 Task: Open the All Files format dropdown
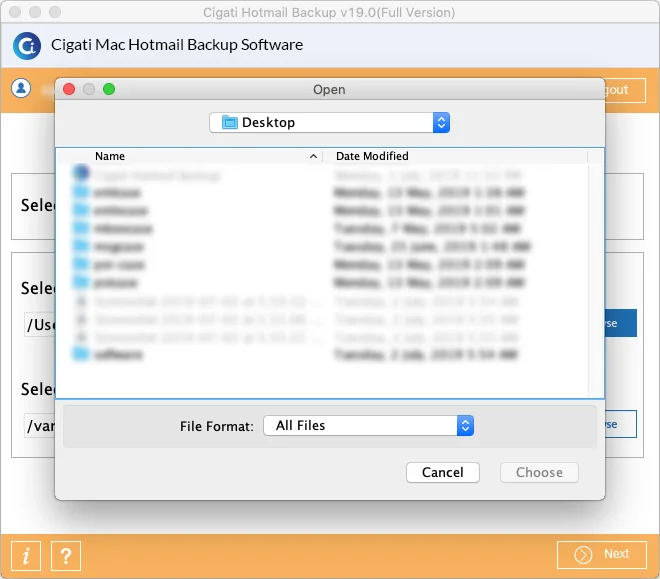click(x=368, y=426)
